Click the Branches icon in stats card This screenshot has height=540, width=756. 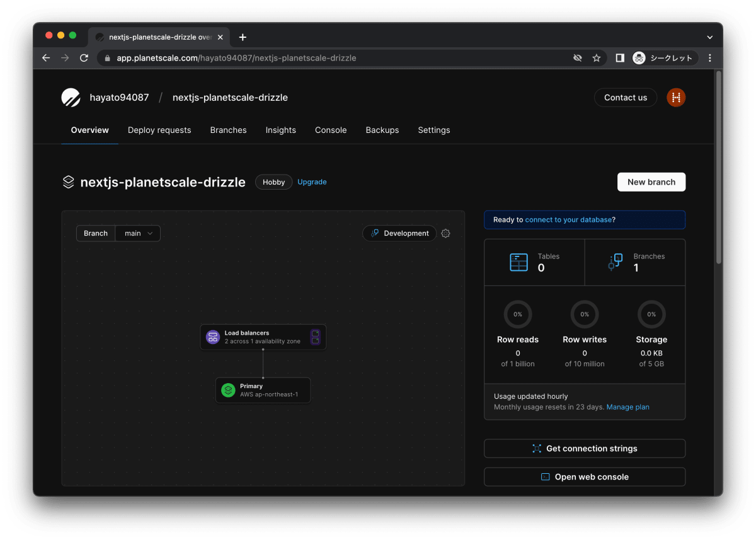[x=615, y=262]
